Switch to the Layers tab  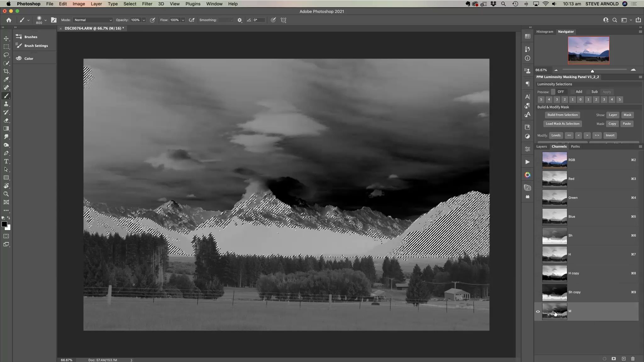(x=541, y=146)
